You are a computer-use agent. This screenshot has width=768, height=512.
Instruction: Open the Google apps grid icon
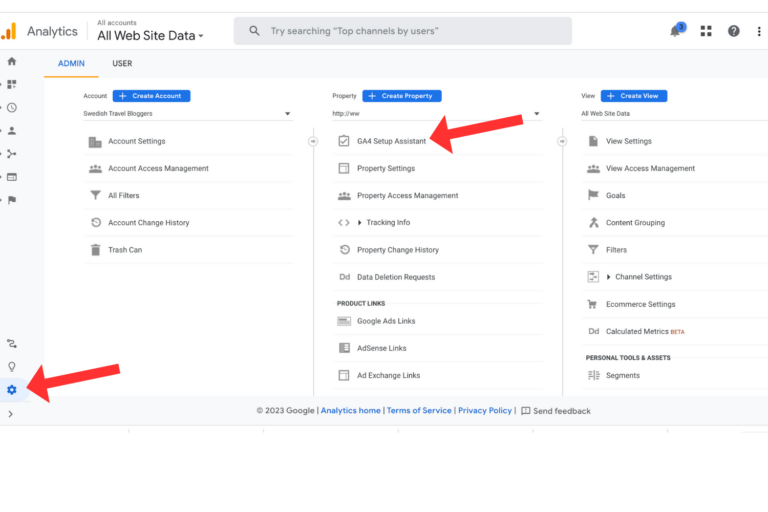706,31
